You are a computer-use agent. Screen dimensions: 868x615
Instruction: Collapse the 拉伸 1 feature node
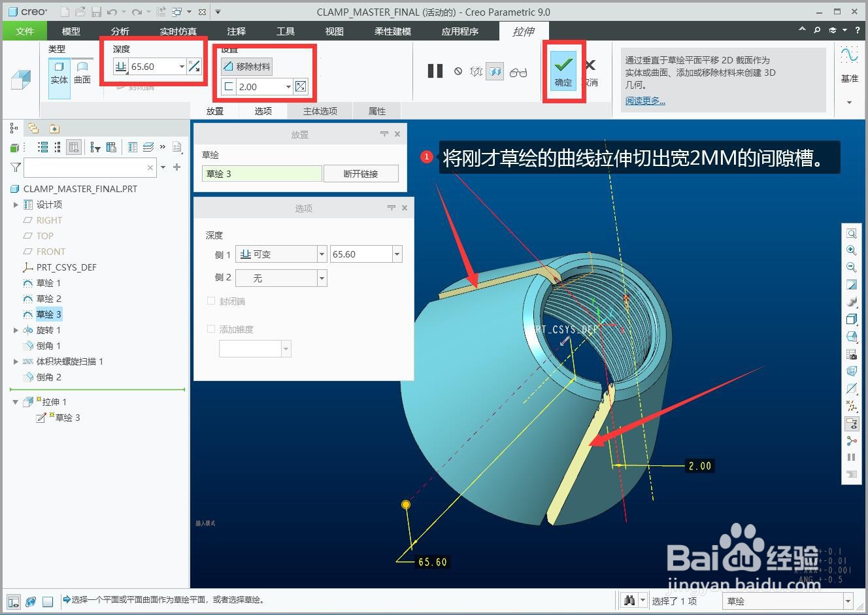16,402
